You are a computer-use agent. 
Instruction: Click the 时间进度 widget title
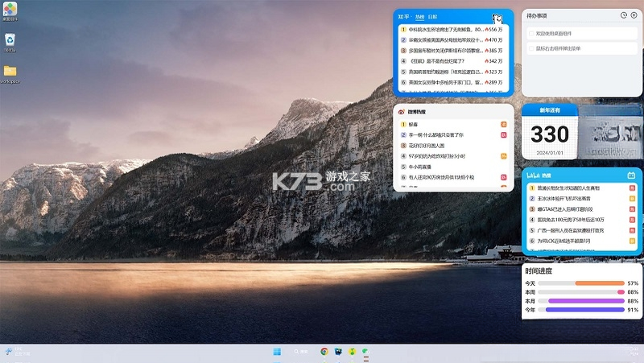point(539,271)
